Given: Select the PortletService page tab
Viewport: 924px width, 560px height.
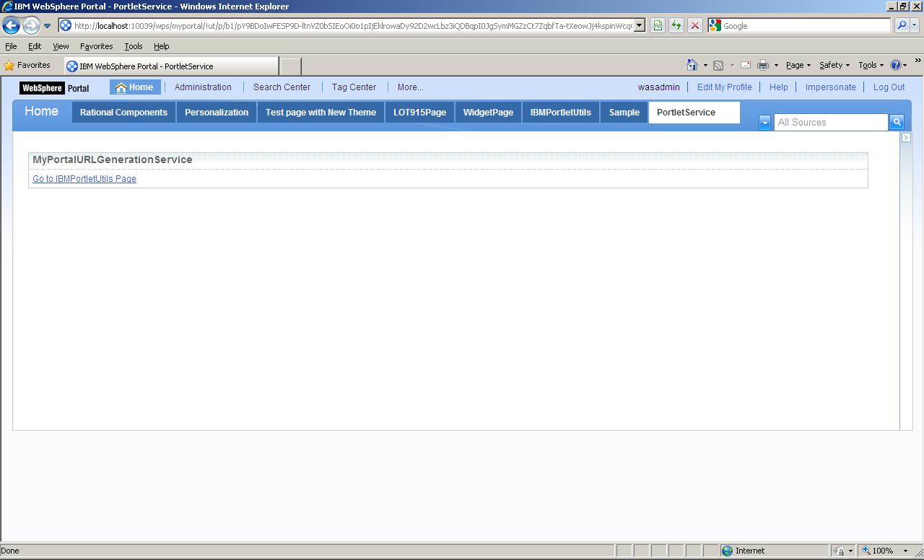Looking at the screenshot, I should [694, 113].
